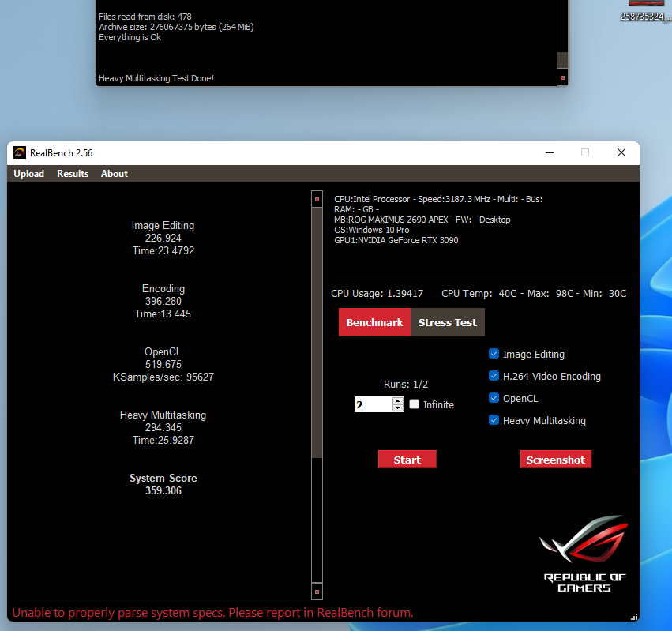Click the Heavy Multitasking score 294.345
Screen dimensions: 672x631
click(163, 427)
